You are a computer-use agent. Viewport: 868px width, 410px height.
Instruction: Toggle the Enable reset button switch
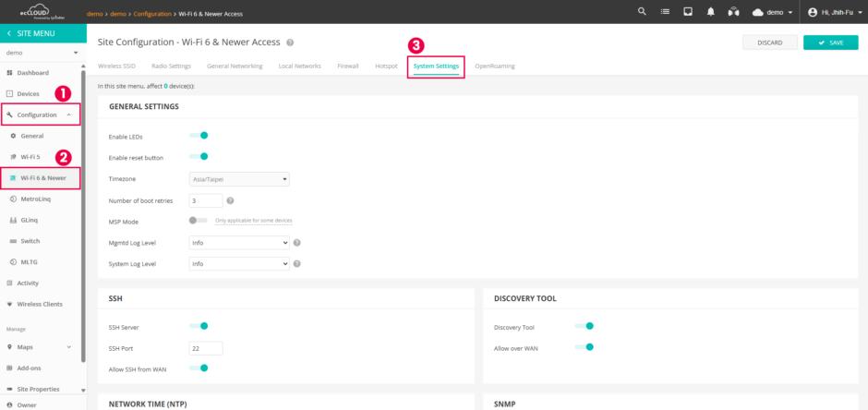199,157
